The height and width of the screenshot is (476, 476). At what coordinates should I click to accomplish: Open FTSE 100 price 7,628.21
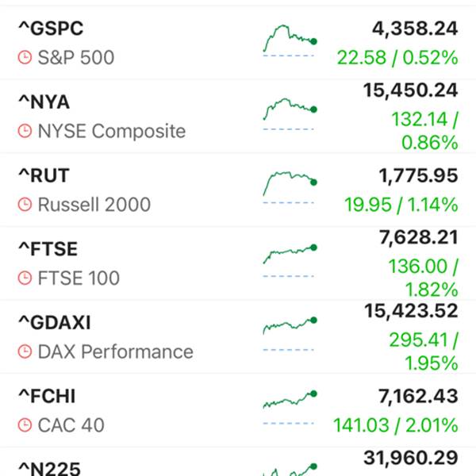[x=419, y=237]
